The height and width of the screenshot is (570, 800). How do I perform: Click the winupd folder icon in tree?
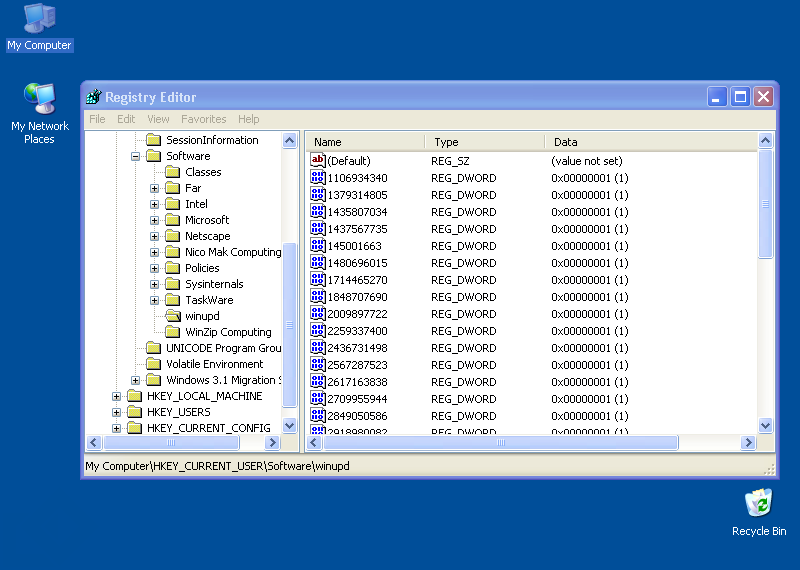pos(172,316)
